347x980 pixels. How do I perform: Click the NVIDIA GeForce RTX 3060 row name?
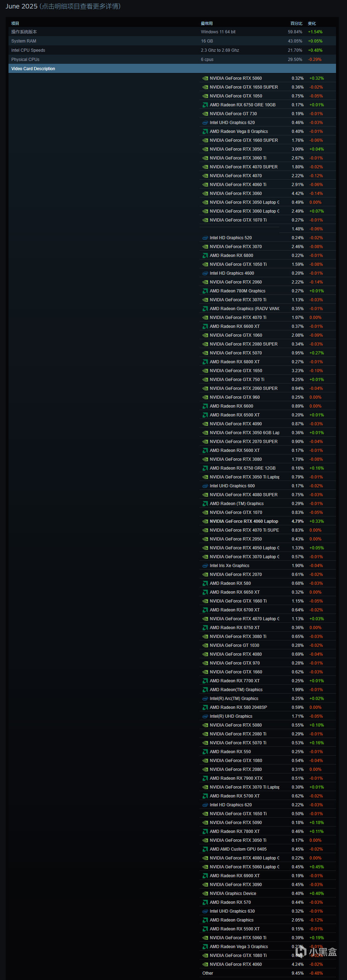(235, 194)
